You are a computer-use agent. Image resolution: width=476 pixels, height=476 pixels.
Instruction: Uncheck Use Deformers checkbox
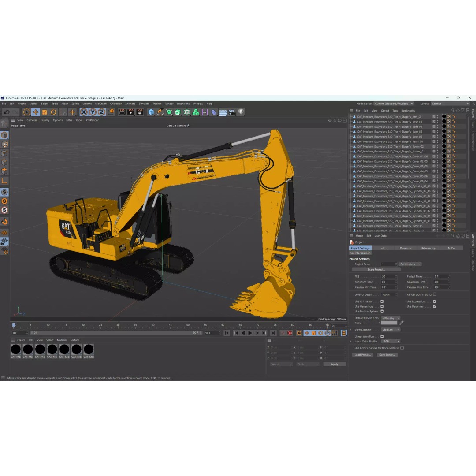tap(435, 306)
